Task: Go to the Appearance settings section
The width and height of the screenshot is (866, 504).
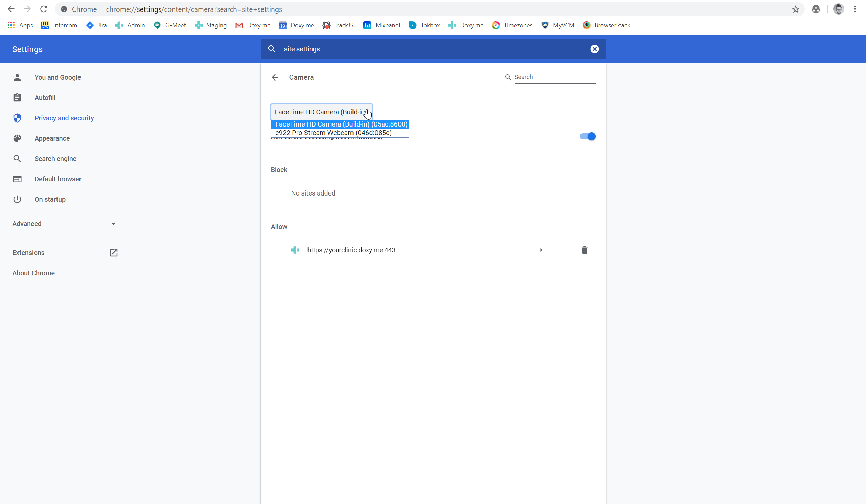Action: tap(52, 138)
